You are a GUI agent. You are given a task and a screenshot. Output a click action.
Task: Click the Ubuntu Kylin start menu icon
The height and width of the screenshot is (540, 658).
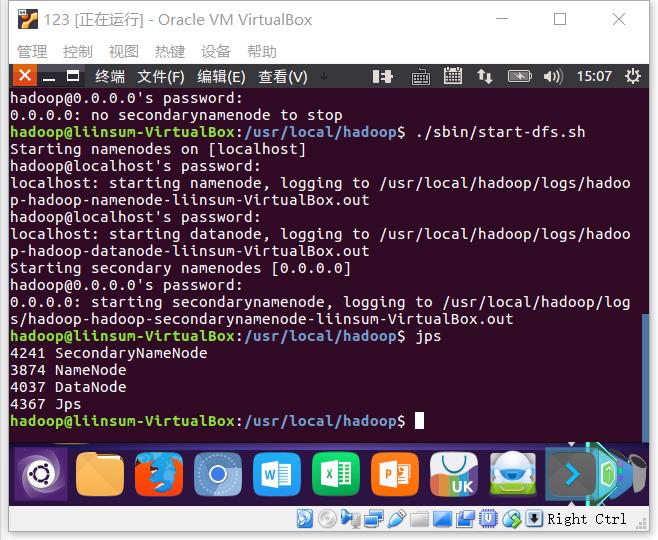coord(41,475)
